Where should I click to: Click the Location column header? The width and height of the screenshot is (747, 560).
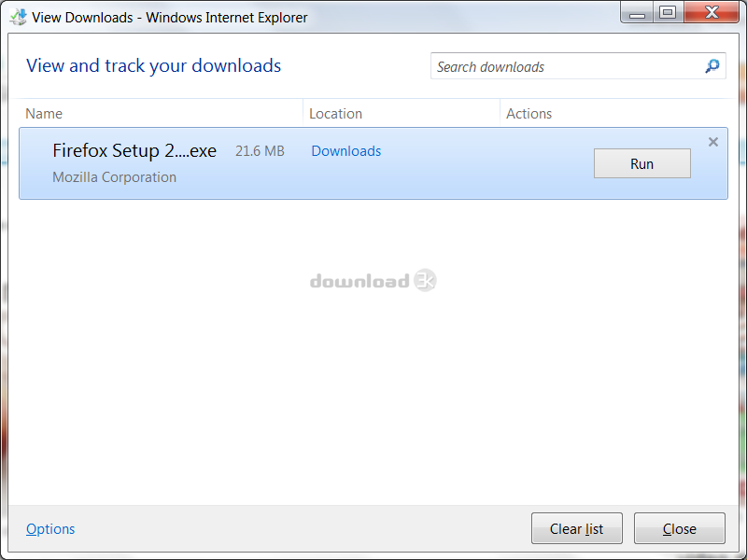(x=335, y=113)
